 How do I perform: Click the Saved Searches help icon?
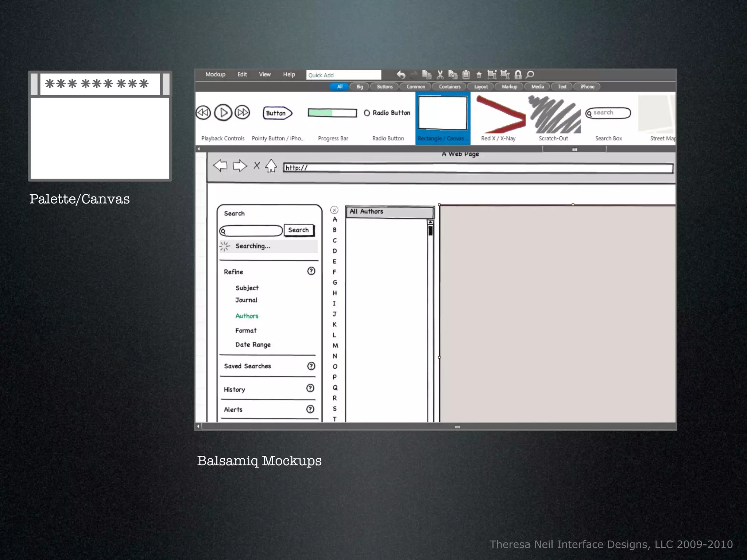[x=311, y=366]
